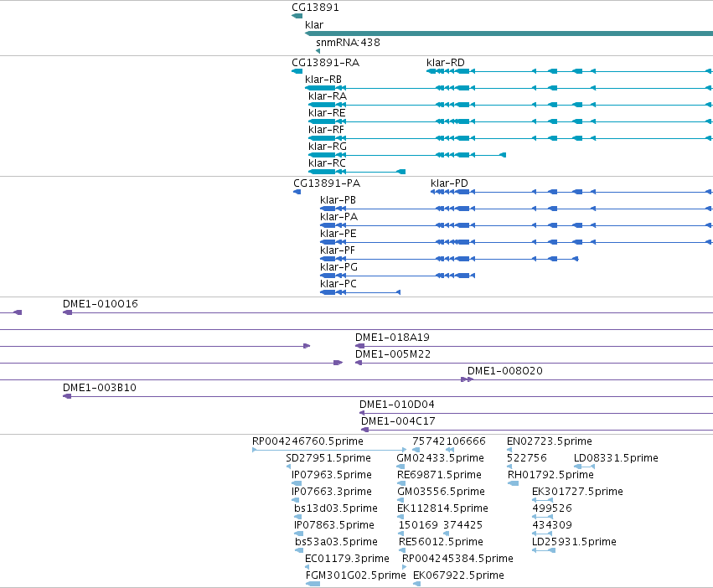713x588 pixels.
Task: Select the bs53a03.5prime EST
Action: tap(336, 542)
